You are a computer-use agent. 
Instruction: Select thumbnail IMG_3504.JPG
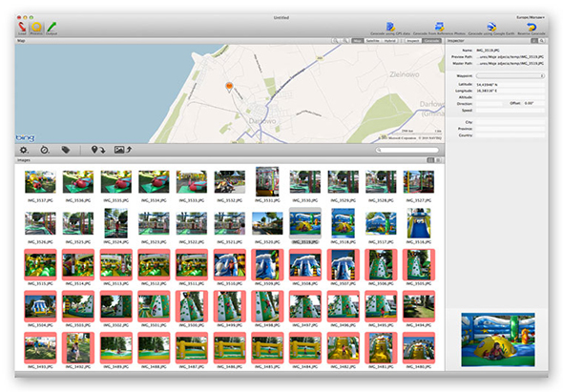40,306
